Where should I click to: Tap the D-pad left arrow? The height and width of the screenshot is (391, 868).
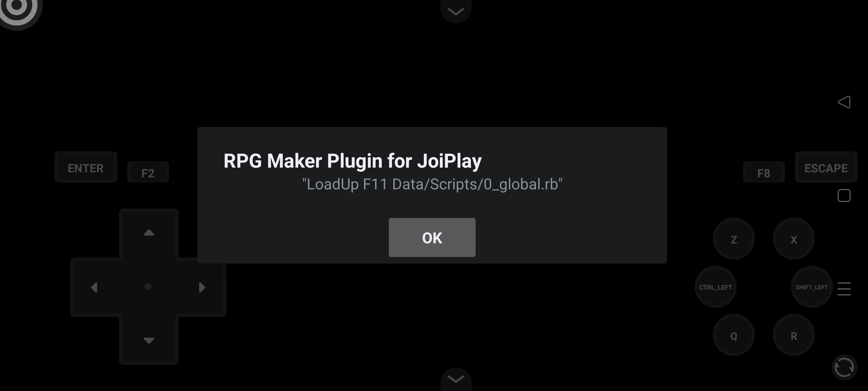coord(94,287)
